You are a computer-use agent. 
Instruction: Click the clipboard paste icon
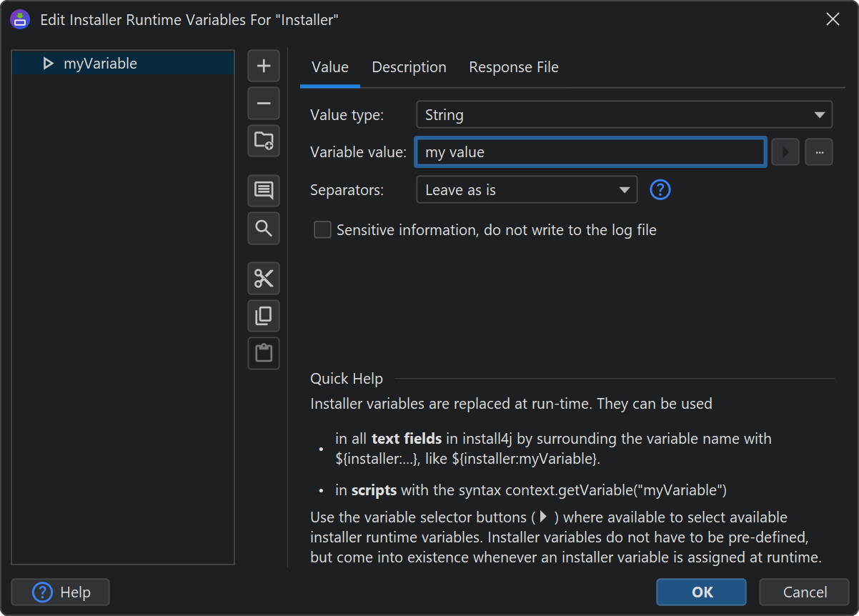point(264,353)
